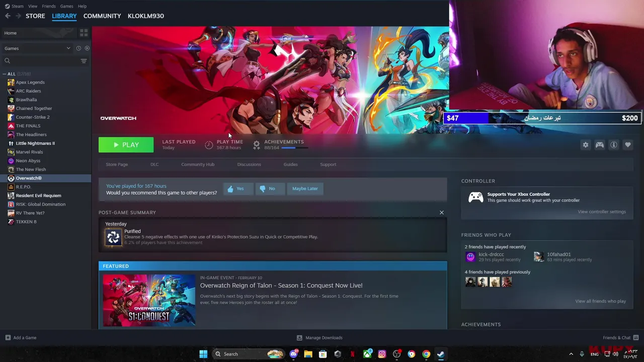Recommend the game with Yes
The height and width of the screenshot is (362, 644).
(x=237, y=189)
